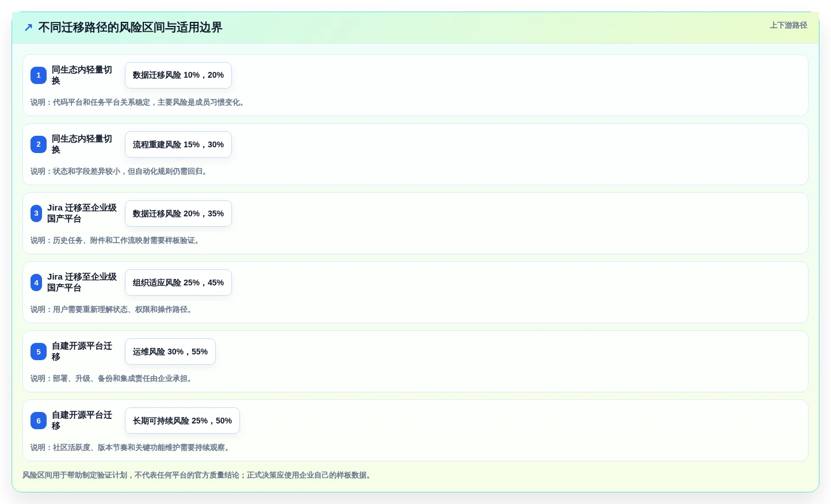Image resolution: width=831 pixels, height=504 pixels.
Task: Click the number 5 step badge
Action: [39, 352]
